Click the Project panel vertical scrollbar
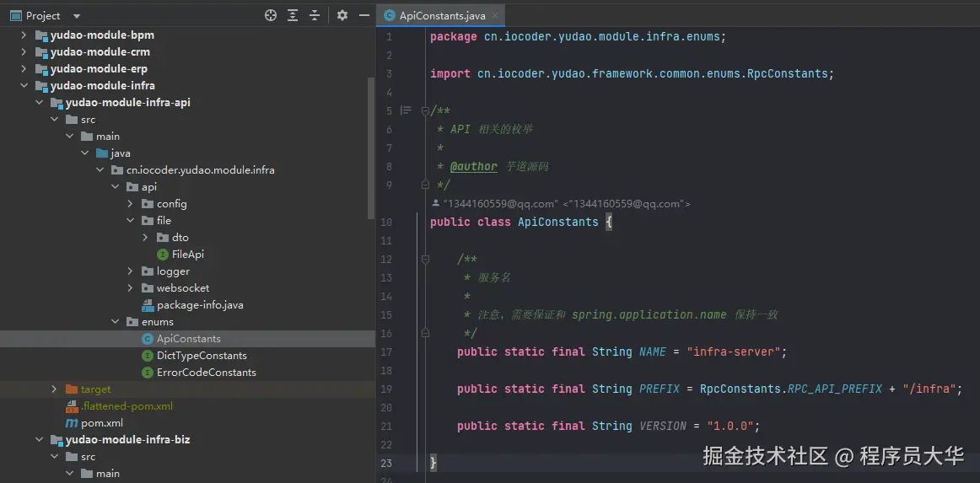This screenshot has height=483, width=980. (x=371, y=148)
